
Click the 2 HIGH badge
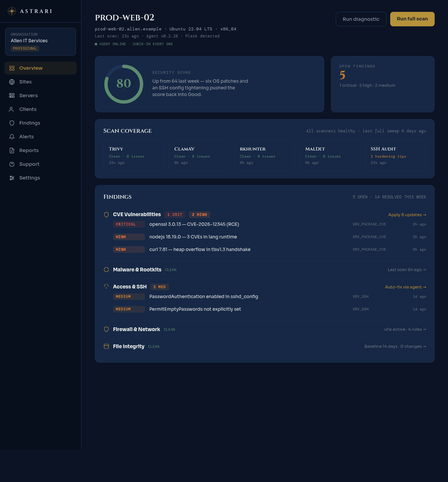[199, 215]
